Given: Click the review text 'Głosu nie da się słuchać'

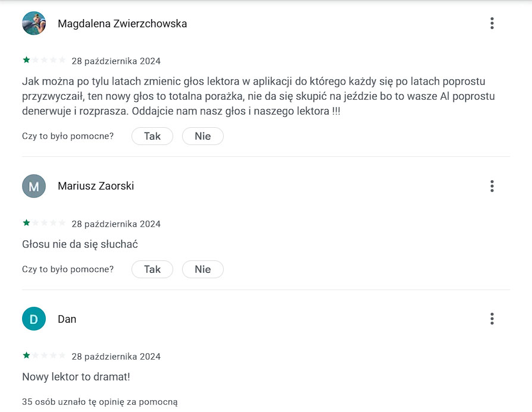Looking at the screenshot, I should pyautogui.click(x=80, y=244).
